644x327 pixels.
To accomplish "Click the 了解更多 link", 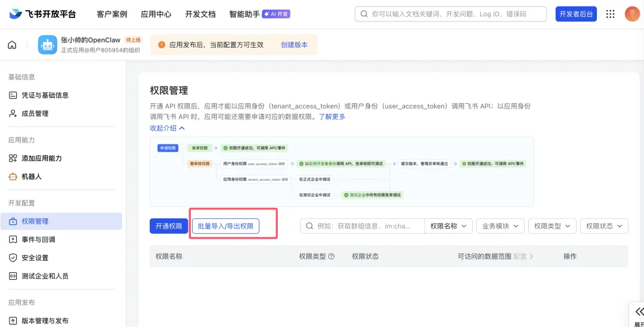I will click(332, 117).
